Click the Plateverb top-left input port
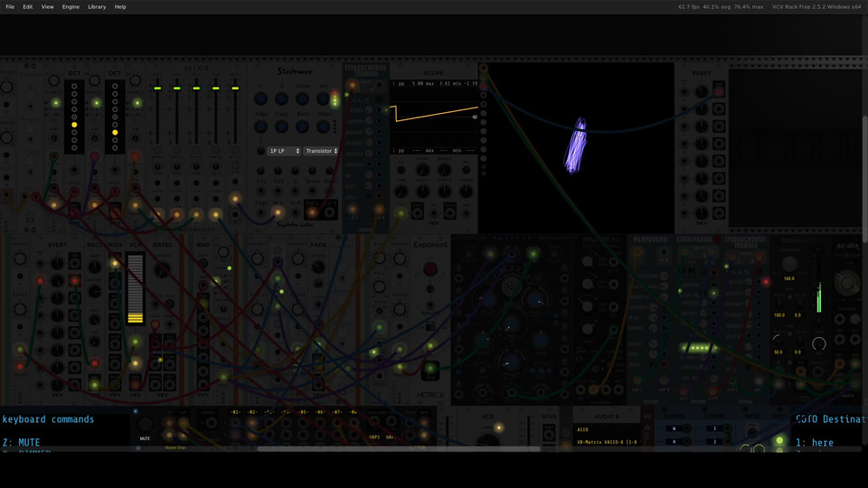The height and width of the screenshot is (488, 868). pyautogui.click(x=637, y=253)
